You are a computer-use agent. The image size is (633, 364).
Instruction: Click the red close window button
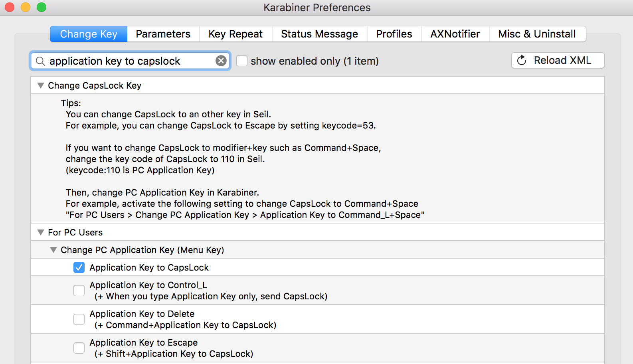(x=10, y=7)
